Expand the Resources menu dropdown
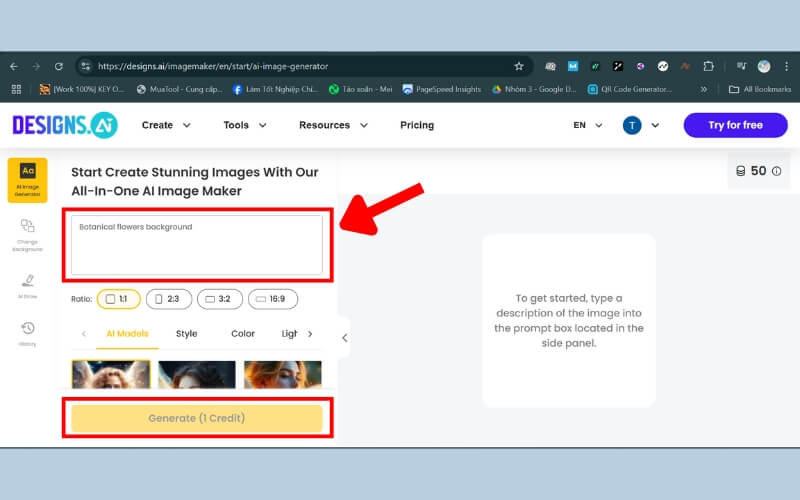The height and width of the screenshot is (500, 800). [x=333, y=125]
